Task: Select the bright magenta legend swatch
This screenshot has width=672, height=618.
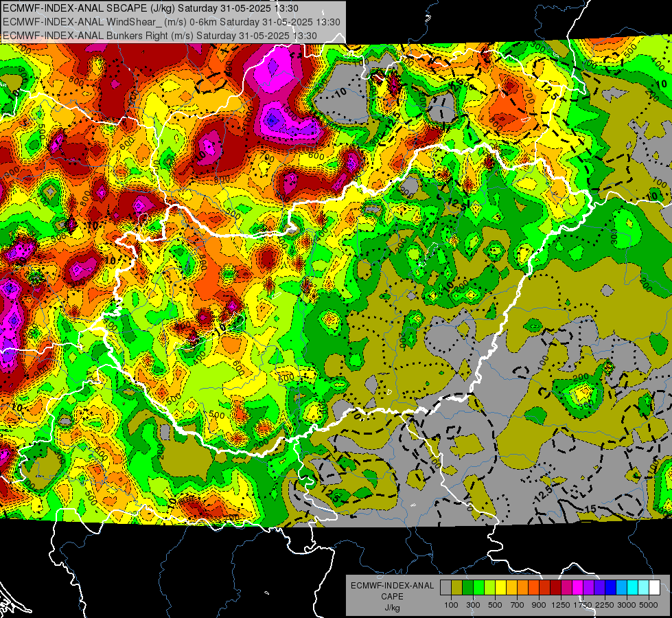Action: tap(578, 588)
